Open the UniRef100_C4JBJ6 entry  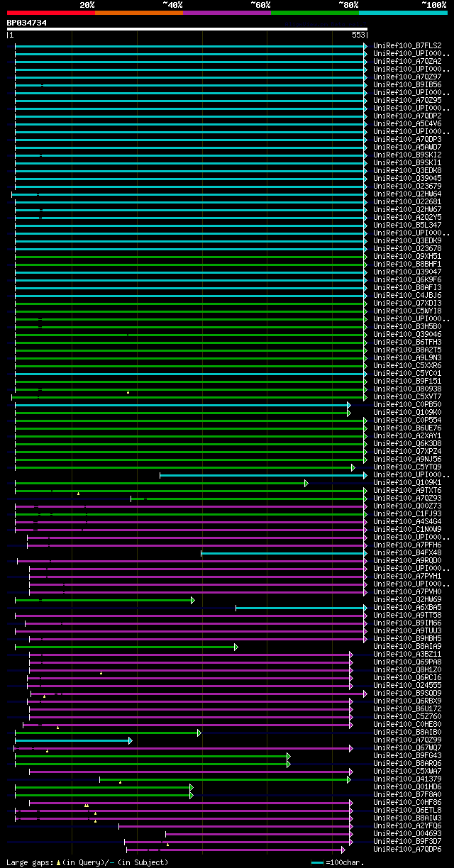click(408, 296)
